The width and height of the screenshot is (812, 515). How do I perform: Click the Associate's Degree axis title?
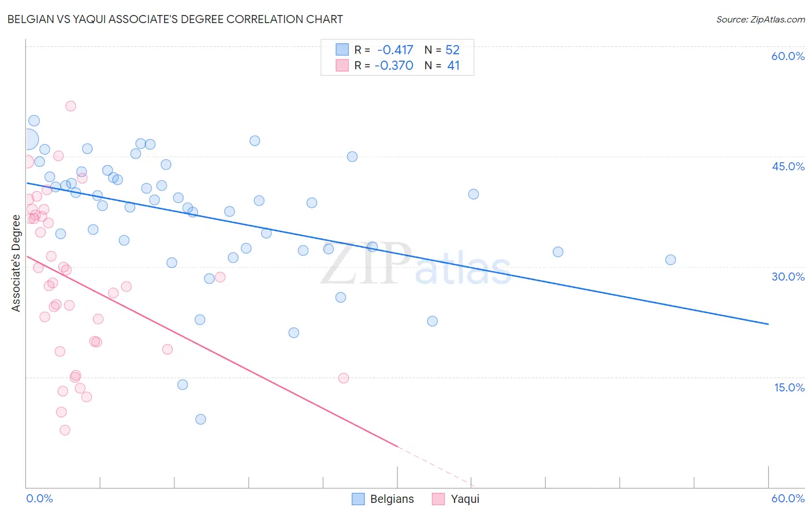[16, 263]
